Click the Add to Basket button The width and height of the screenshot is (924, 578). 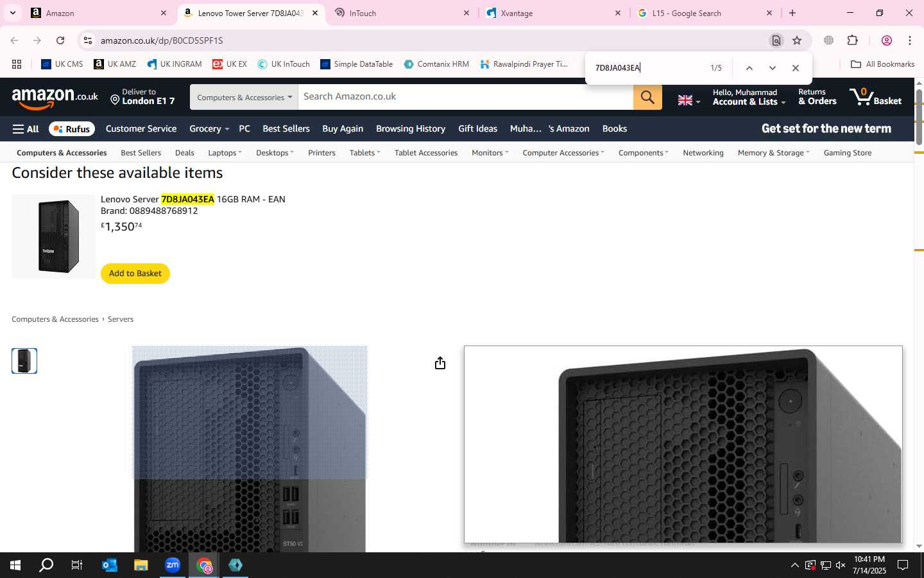135,274
